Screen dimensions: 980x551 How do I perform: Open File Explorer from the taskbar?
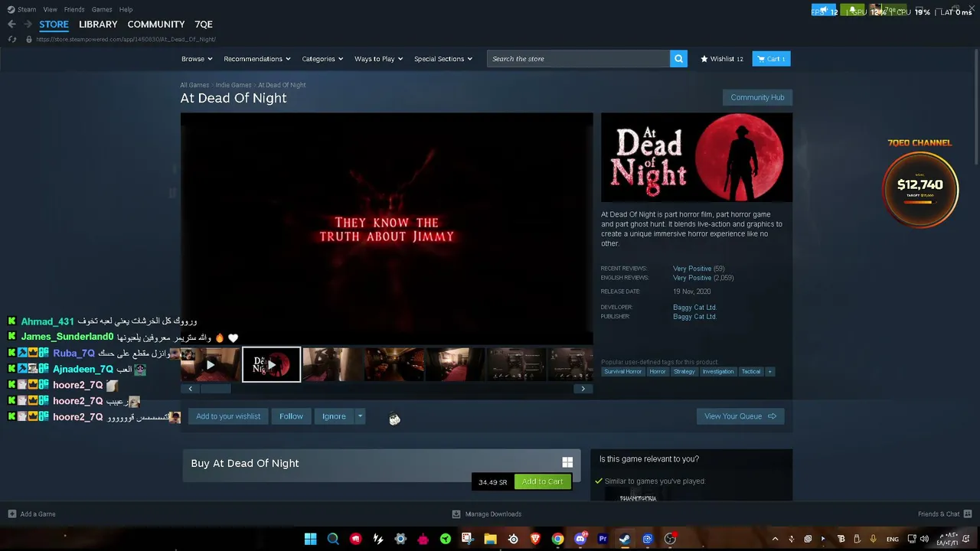click(x=490, y=539)
